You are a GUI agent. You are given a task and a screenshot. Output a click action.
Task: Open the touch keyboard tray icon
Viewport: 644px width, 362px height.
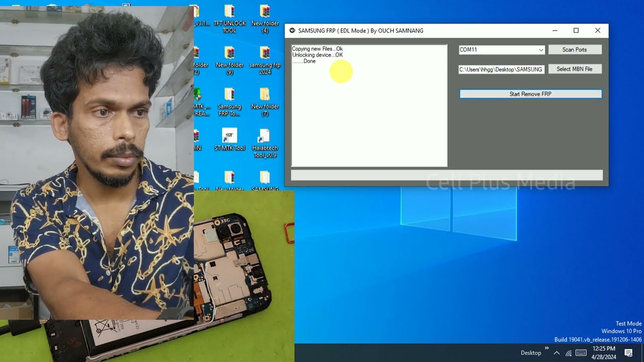(581, 353)
